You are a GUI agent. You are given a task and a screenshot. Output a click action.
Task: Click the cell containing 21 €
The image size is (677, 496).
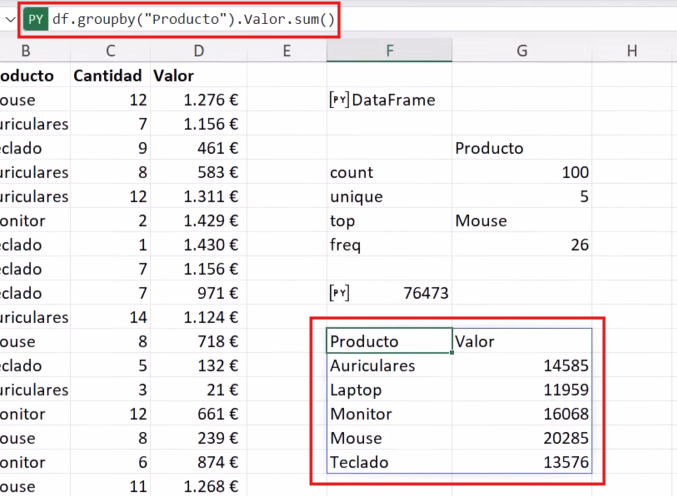pyautogui.click(x=199, y=390)
